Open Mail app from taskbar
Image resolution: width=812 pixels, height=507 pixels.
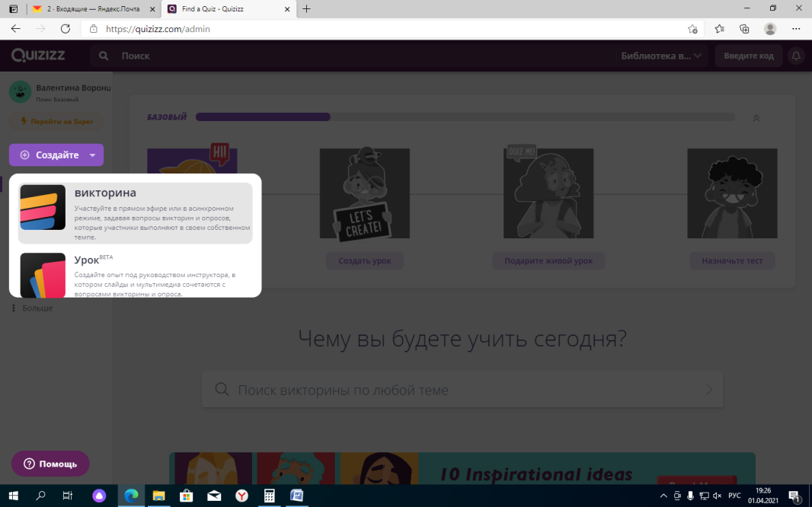tap(214, 496)
